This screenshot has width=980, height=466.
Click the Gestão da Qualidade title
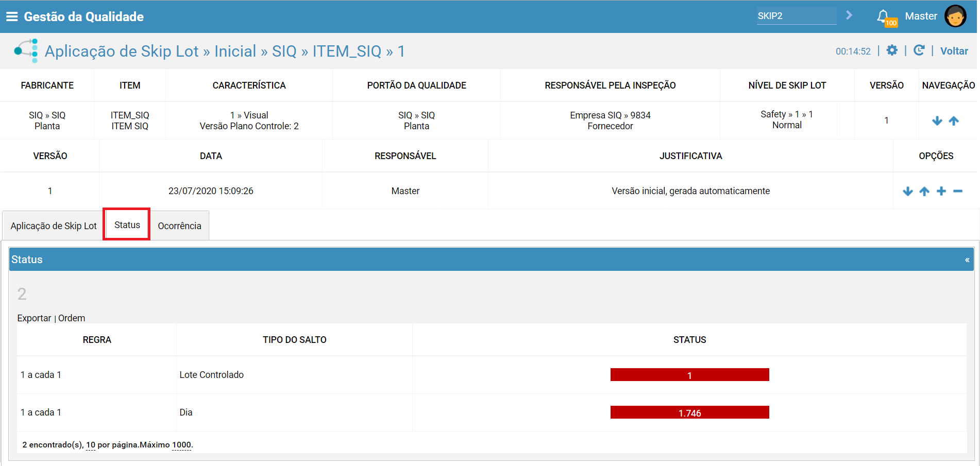pos(83,16)
